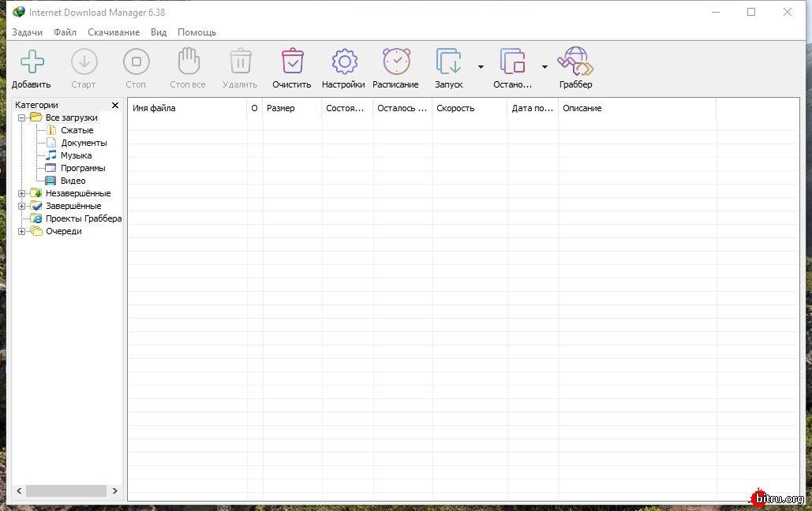Screen dimensions: 812x511
Task: Click the Старт download toolbar icon
Action: 84,62
